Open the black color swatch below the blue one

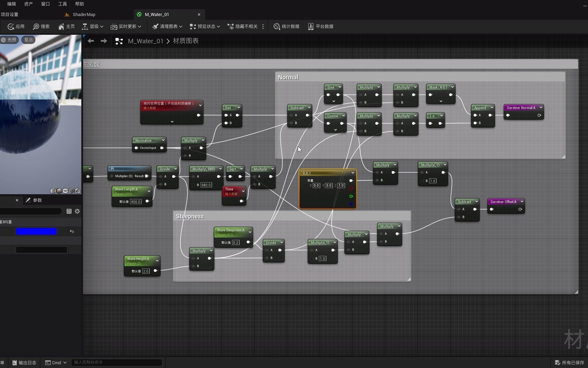coord(42,250)
